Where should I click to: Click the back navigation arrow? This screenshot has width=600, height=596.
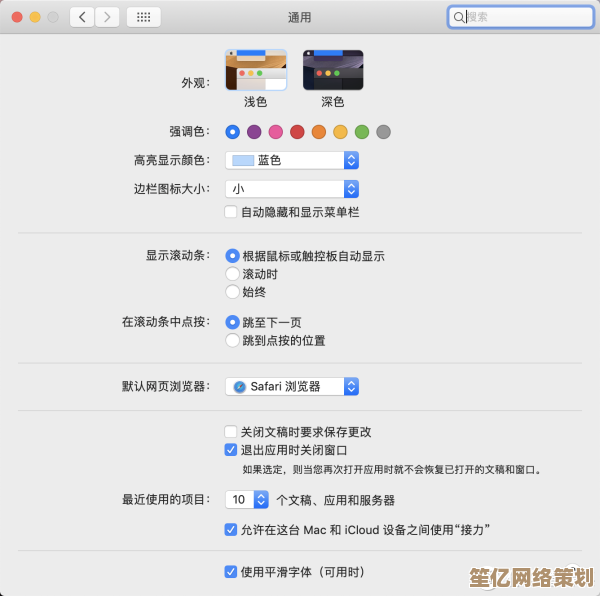pyautogui.click(x=82, y=17)
